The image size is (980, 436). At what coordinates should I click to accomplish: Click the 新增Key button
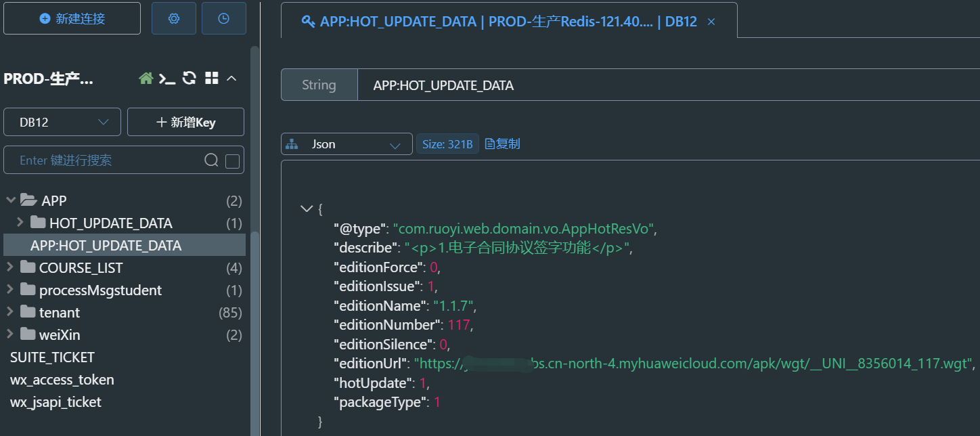click(185, 122)
